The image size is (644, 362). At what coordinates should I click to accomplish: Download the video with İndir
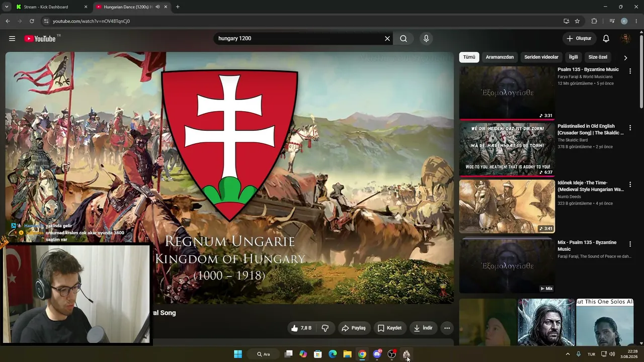coord(423,328)
